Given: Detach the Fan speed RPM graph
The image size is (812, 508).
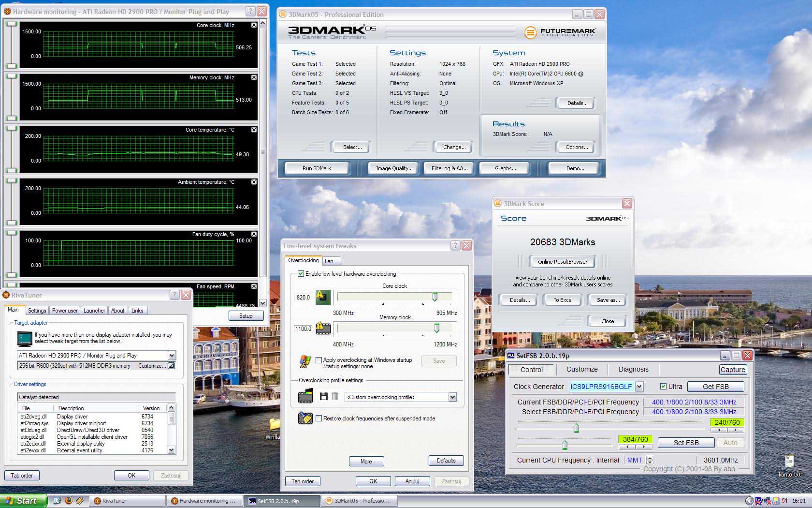Looking at the screenshot, I should [x=254, y=286].
